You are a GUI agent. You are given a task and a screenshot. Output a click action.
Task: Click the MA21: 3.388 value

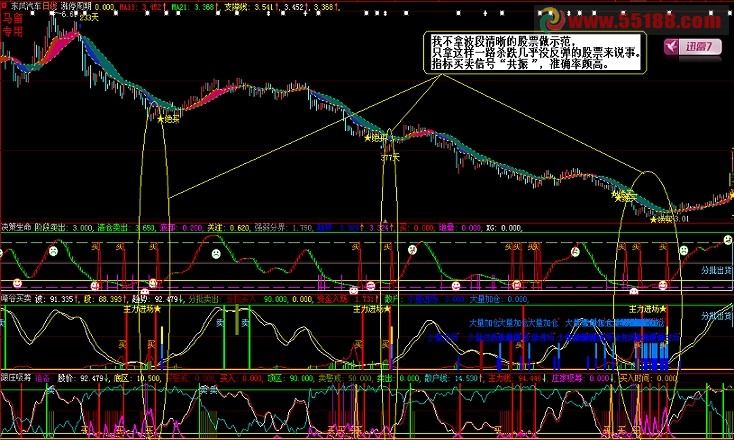[193, 7]
